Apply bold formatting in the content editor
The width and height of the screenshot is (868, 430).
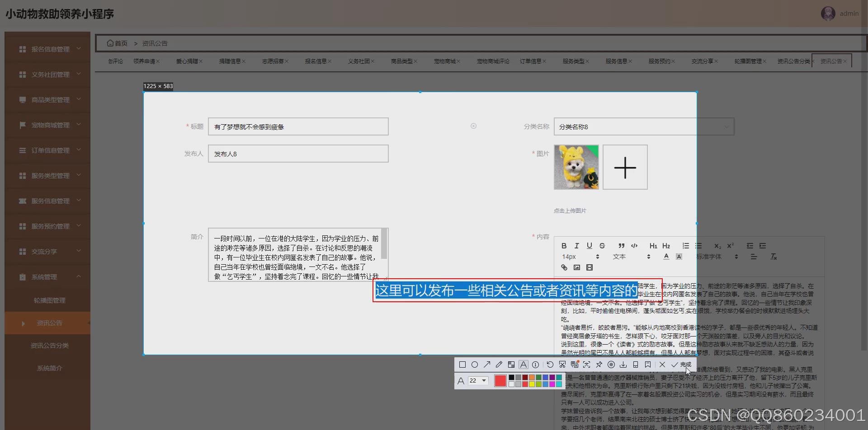(x=564, y=246)
